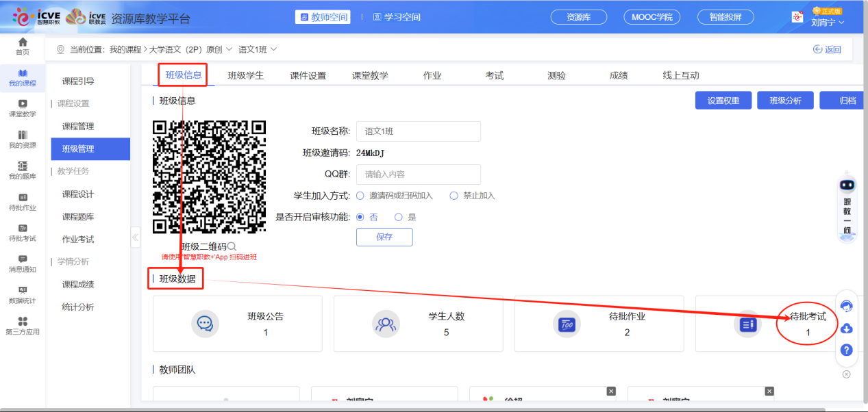Select 邀请码或扫码加入 join option
The width and height of the screenshot is (868, 412).
tap(360, 195)
